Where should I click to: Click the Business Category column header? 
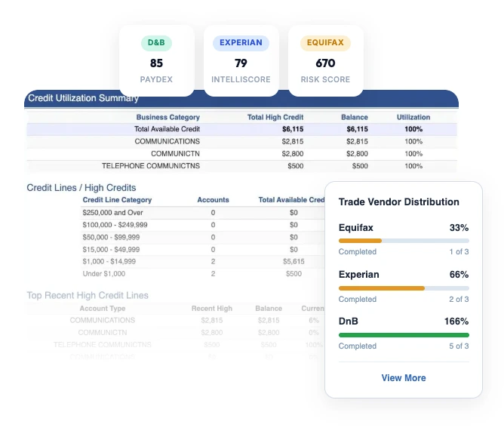[167, 117]
